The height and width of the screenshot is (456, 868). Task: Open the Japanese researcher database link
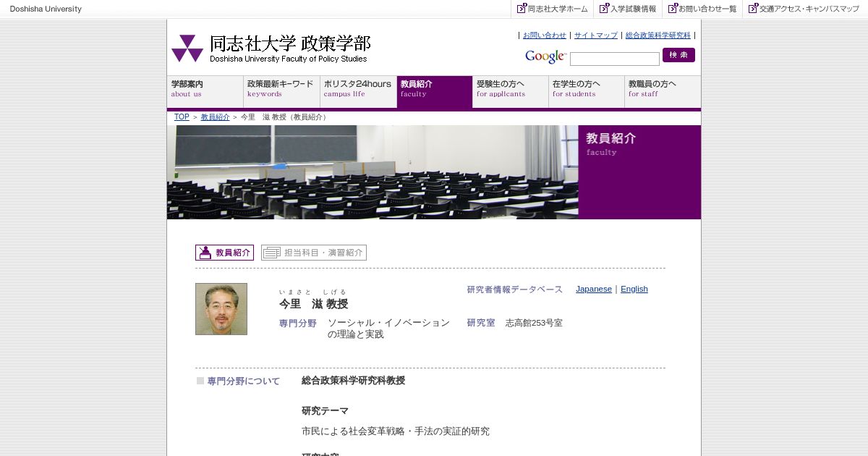pos(594,289)
